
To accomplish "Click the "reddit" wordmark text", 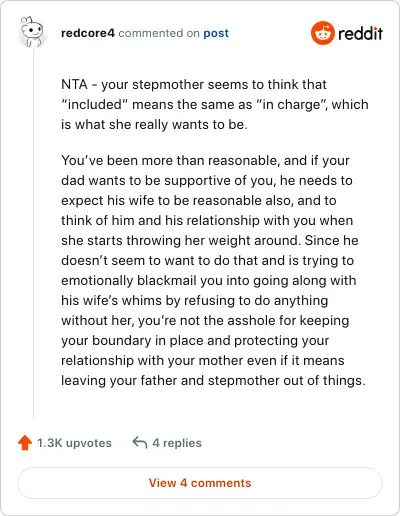I will pos(360,33).
